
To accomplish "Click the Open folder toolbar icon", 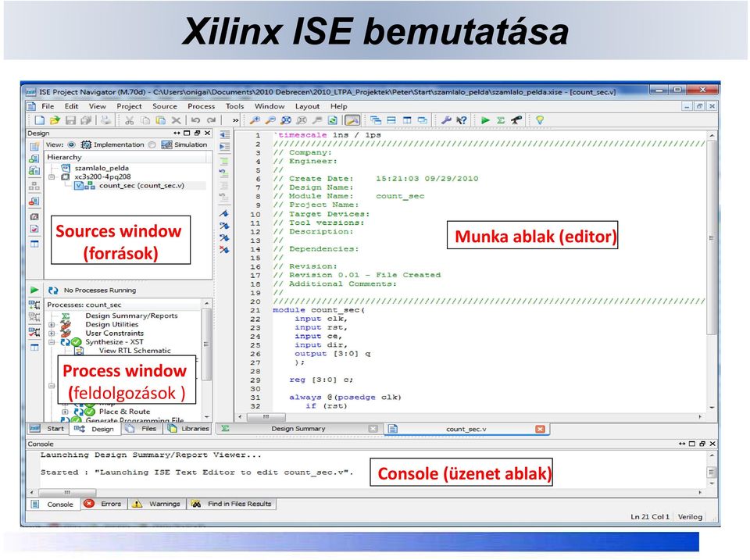I will 55,120.
